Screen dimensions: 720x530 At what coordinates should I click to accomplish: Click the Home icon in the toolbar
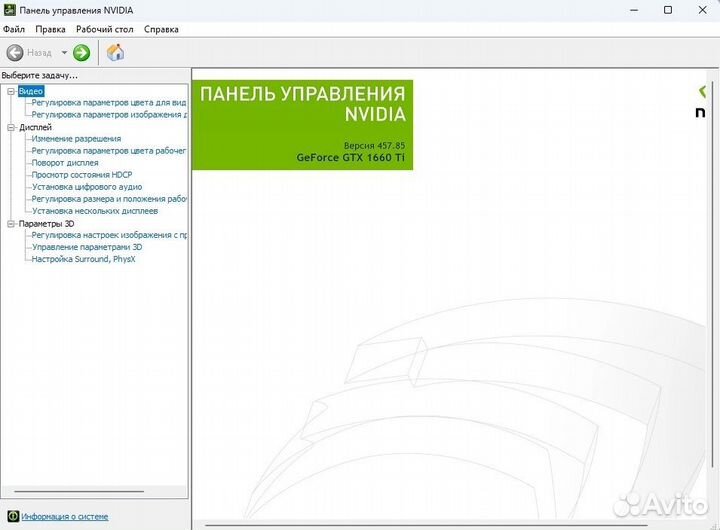coord(116,52)
